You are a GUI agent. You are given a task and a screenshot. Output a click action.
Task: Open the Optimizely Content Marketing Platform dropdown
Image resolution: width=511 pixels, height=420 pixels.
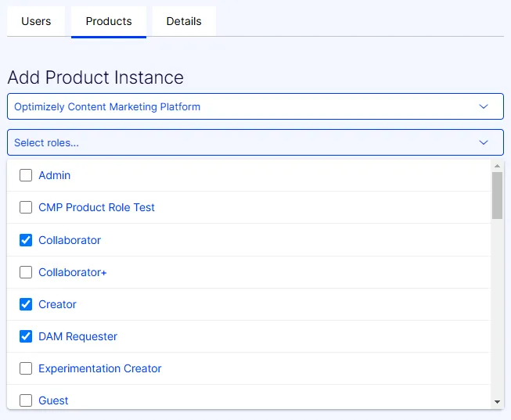tap(255, 106)
